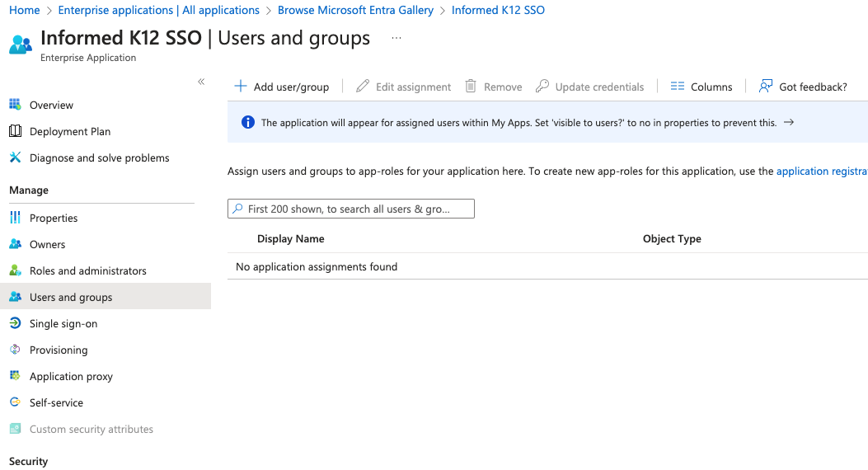Open the Columns chooser
This screenshot has width=868, height=470.
coord(701,87)
